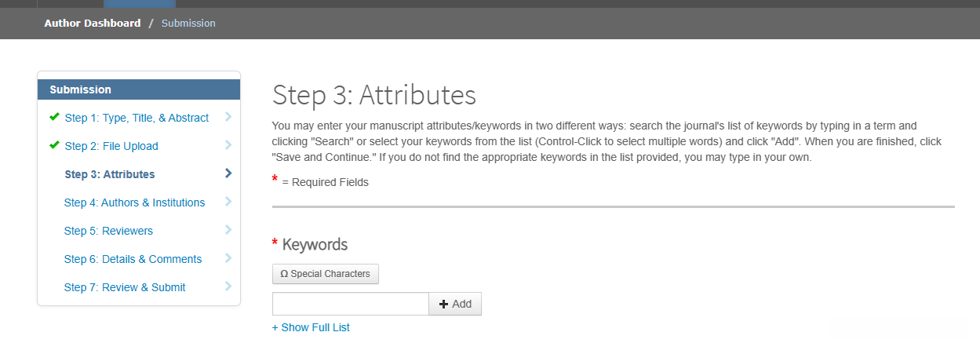Open Step 7: Review & Submit
The width and height of the screenshot is (980, 343).
[x=125, y=287]
